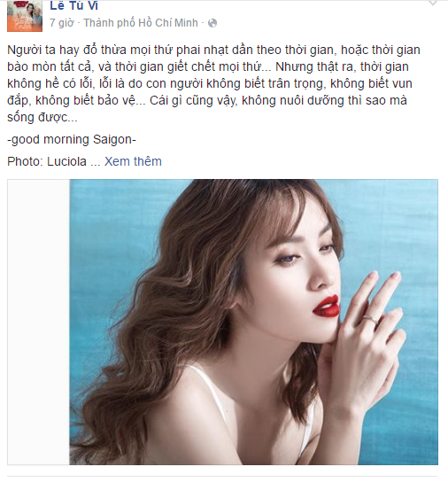Image resolution: width=448 pixels, height=482 pixels.
Task: Click the "Photo: Luciola" credit text
Action: click(x=47, y=161)
